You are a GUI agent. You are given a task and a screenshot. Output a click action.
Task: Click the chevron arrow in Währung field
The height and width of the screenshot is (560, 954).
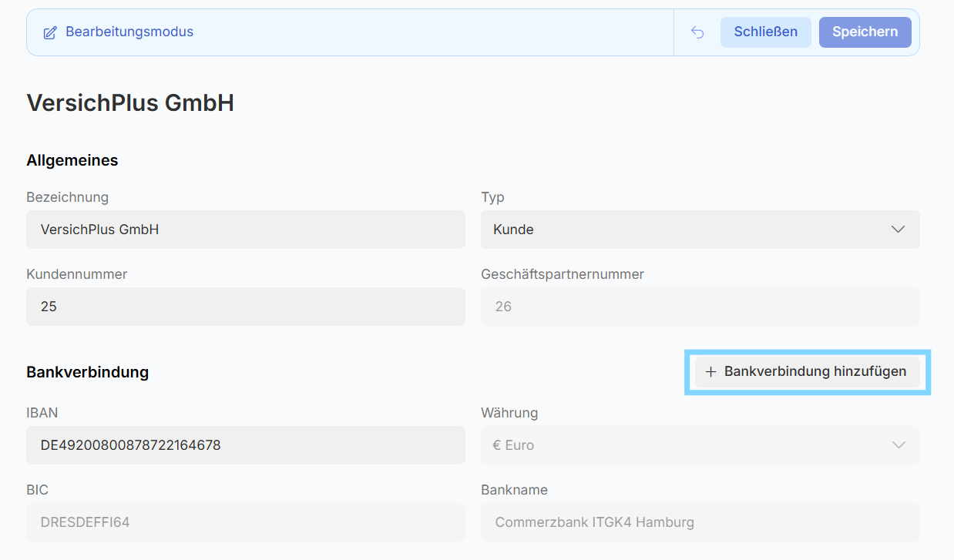point(898,445)
